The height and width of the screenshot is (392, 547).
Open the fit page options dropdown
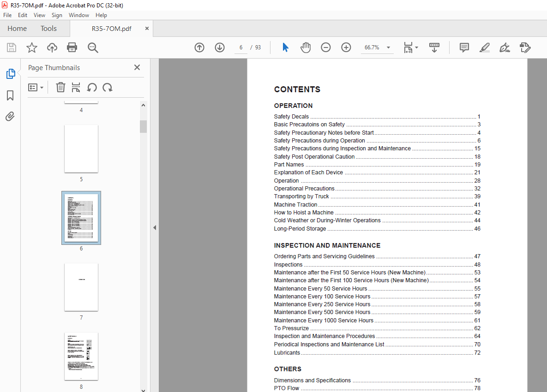[x=411, y=48]
